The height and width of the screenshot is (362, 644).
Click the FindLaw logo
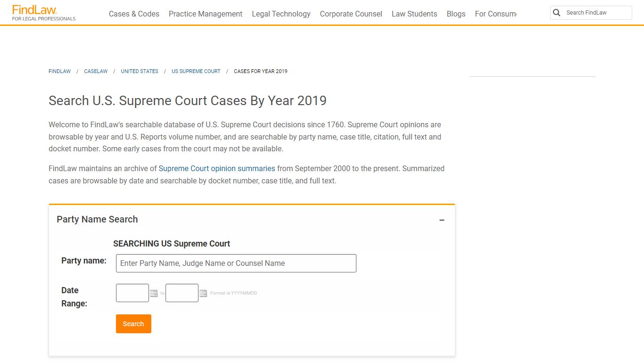tap(43, 13)
